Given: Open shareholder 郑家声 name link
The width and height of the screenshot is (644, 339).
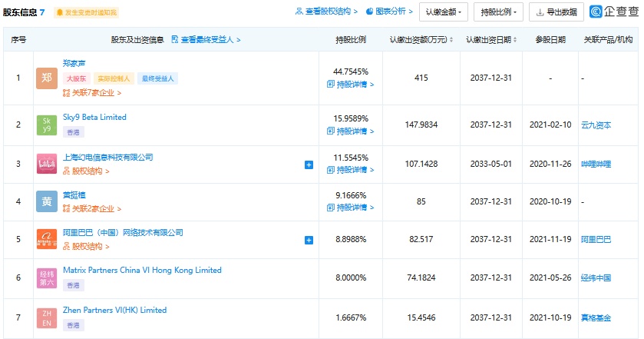Looking at the screenshot, I should click(x=74, y=63).
